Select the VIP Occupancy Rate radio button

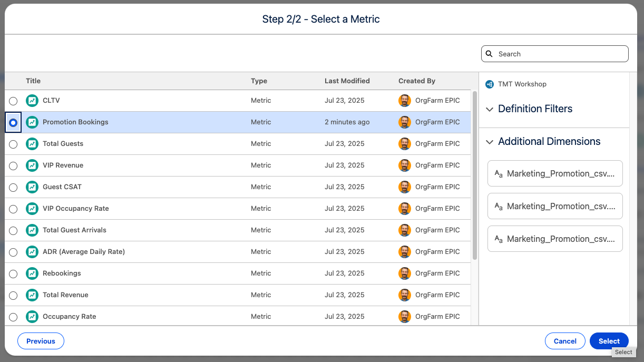click(x=13, y=209)
